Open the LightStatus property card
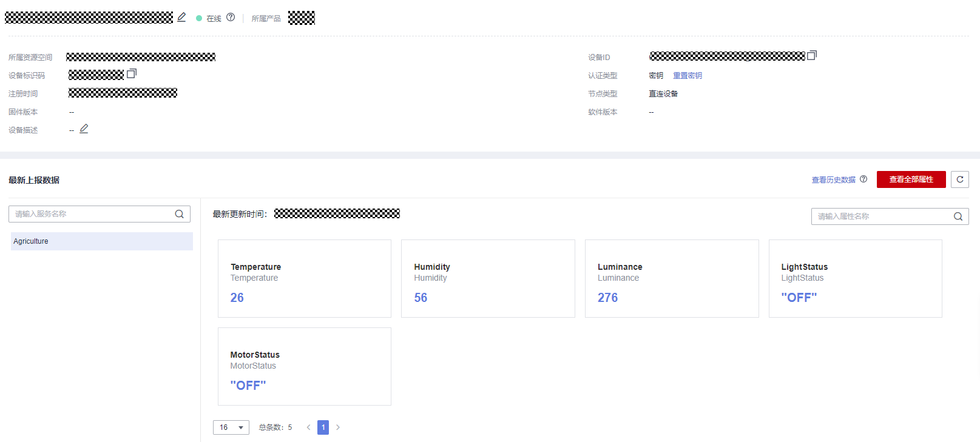Image resolution: width=980 pixels, height=442 pixels. (856, 278)
